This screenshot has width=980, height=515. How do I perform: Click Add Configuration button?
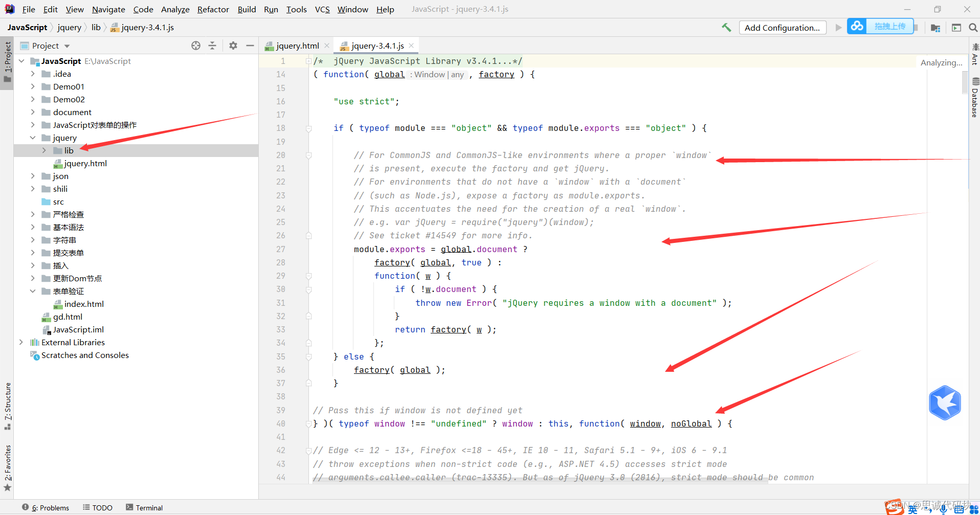[x=782, y=28]
